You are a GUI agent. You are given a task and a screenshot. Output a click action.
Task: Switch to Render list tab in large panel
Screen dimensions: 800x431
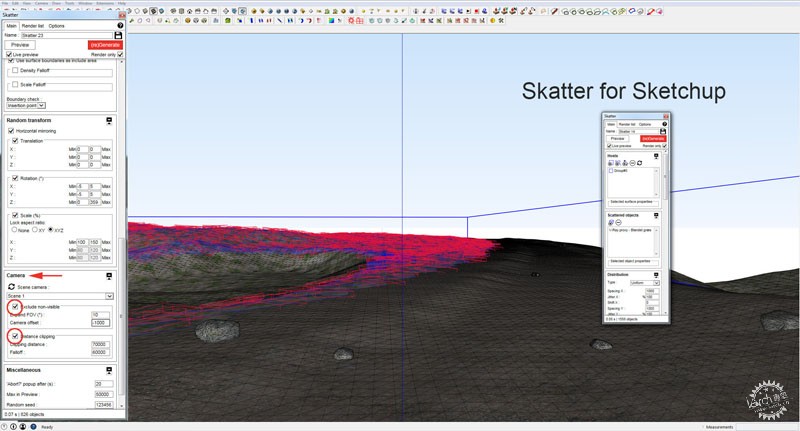[x=32, y=26]
